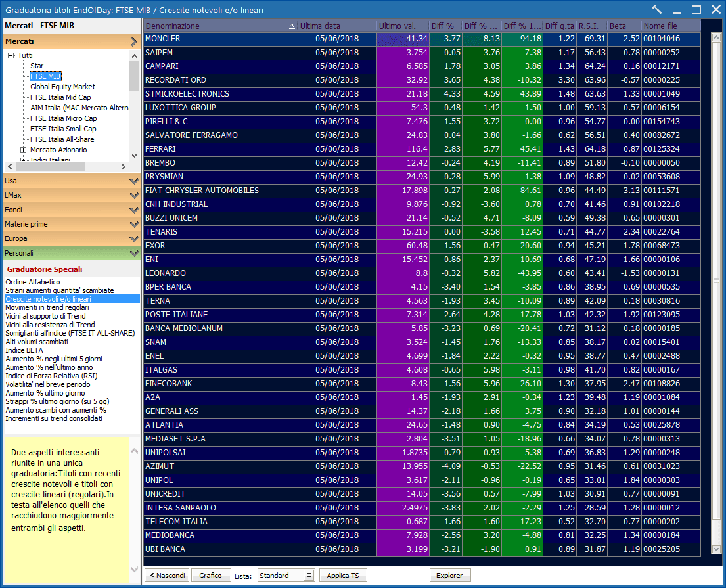Expand the LMax section

(x=134, y=195)
